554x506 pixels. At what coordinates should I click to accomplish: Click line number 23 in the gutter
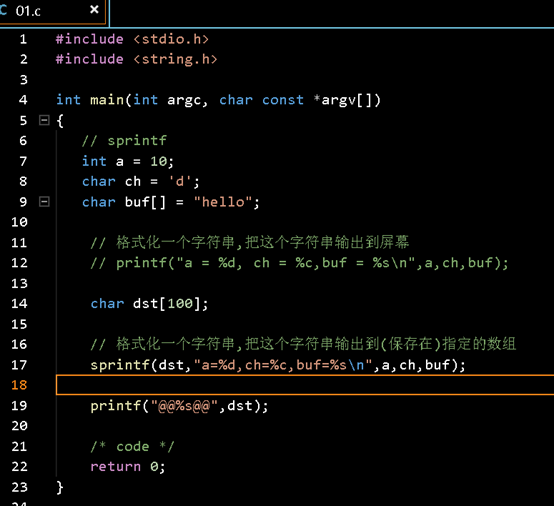pyautogui.click(x=19, y=488)
